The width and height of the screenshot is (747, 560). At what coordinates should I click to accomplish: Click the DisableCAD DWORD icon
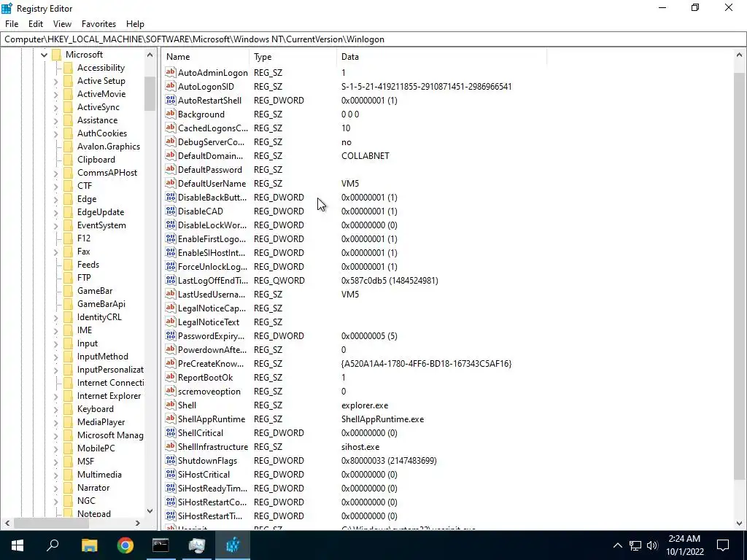(x=170, y=211)
